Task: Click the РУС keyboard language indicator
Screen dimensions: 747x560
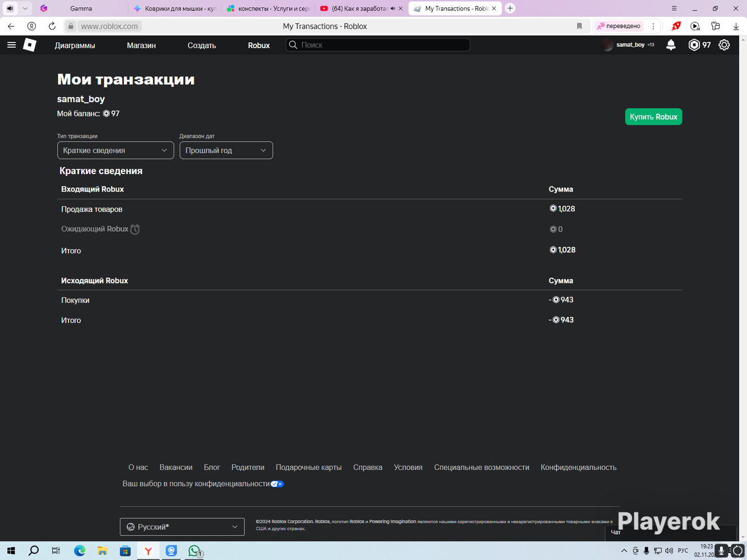Action: (683, 551)
